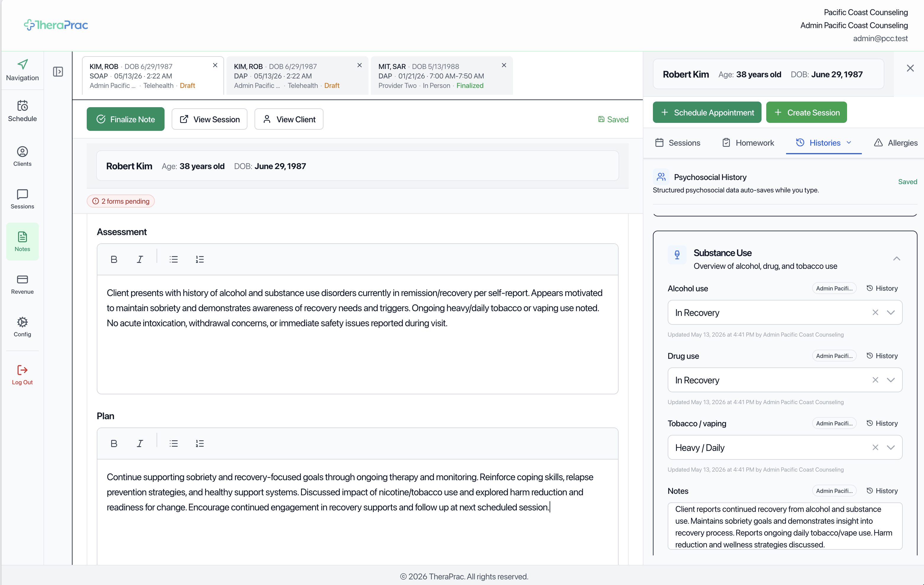Click the Create Session button
Image resolution: width=924 pixels, height=585 pixels.
pyautogui.click(x=806, y=112)
